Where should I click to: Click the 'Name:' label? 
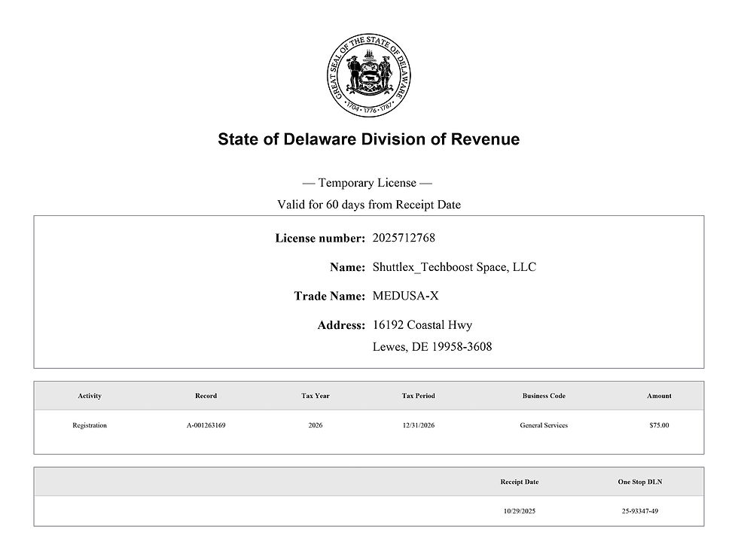(347, 267)
